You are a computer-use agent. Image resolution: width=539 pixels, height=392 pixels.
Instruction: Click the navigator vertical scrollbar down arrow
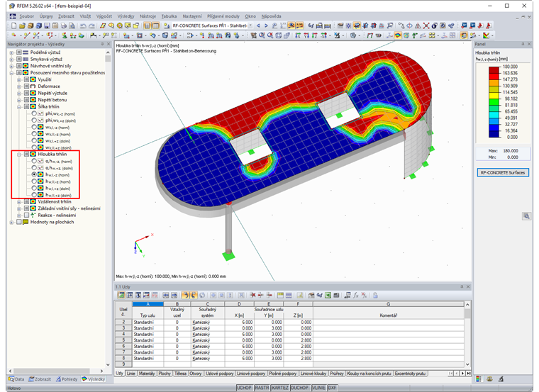108,364
